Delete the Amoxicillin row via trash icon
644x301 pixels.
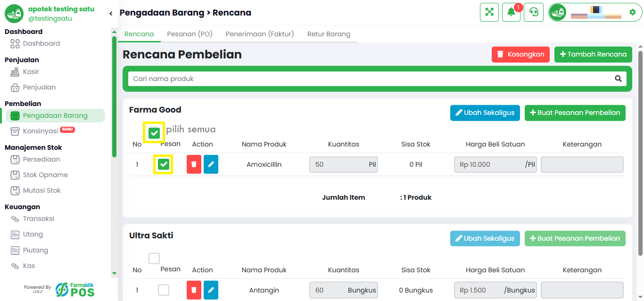pyautogui.click(x=194, y=164)
